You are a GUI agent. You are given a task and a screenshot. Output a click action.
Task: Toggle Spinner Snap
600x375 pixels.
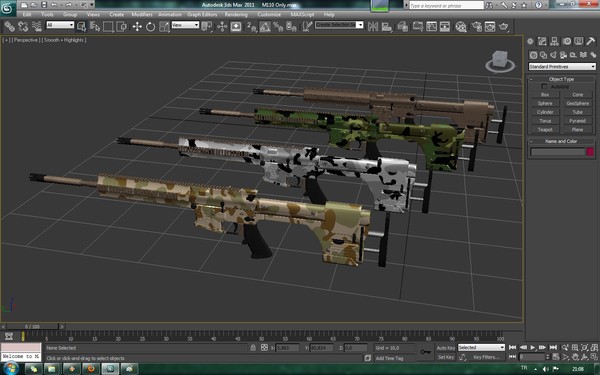click(x=292, y=26)
